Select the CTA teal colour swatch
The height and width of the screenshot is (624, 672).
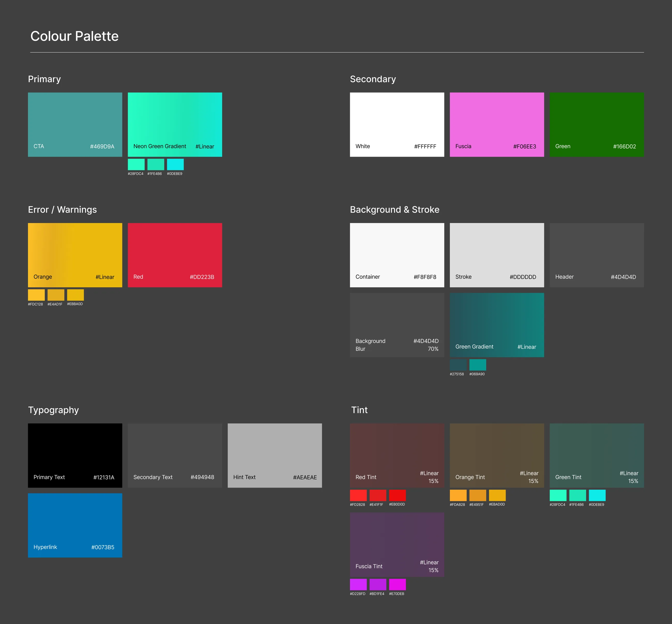75,124
